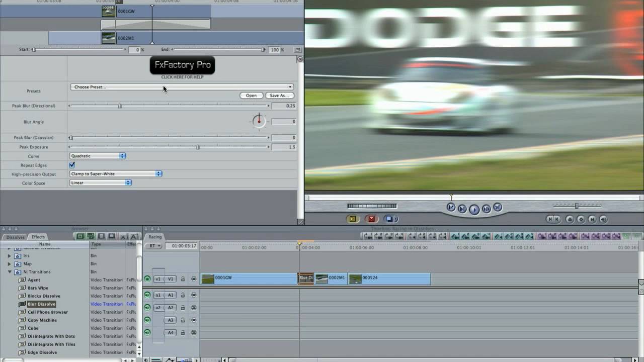
Task: Lock the V1 video track
Action: click(183, 279)
